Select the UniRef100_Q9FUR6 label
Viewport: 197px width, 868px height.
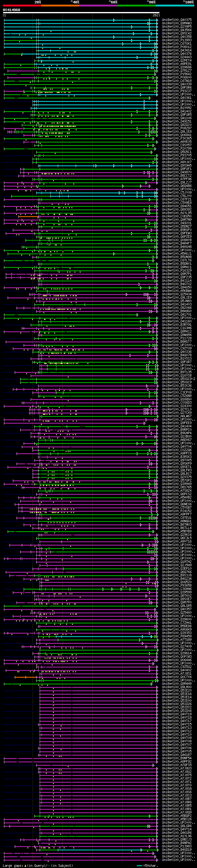[177, 88]
